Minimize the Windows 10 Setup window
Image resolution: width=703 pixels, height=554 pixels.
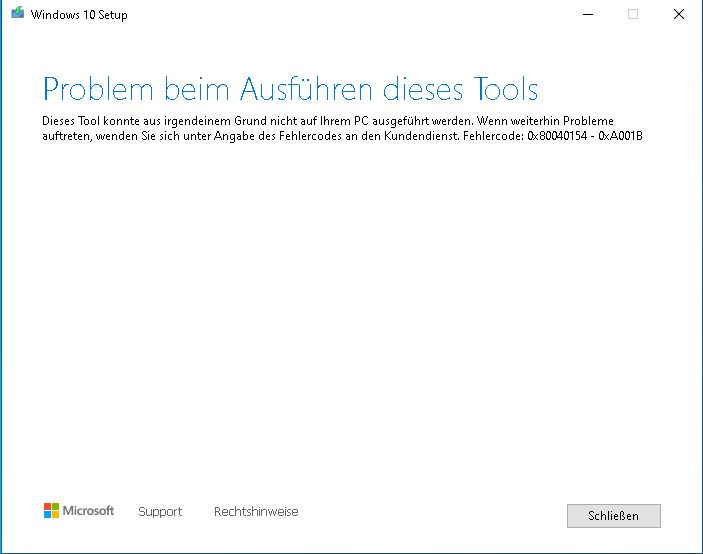[x=588, y=14]
